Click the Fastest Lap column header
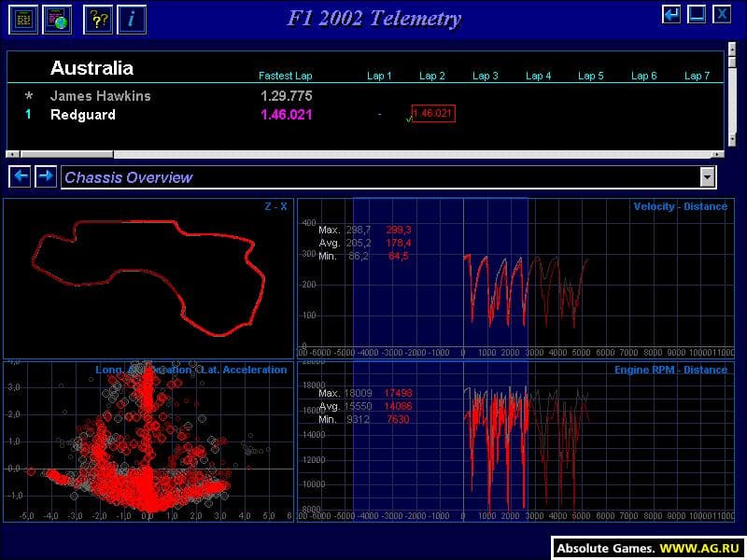 coord(285,76)
